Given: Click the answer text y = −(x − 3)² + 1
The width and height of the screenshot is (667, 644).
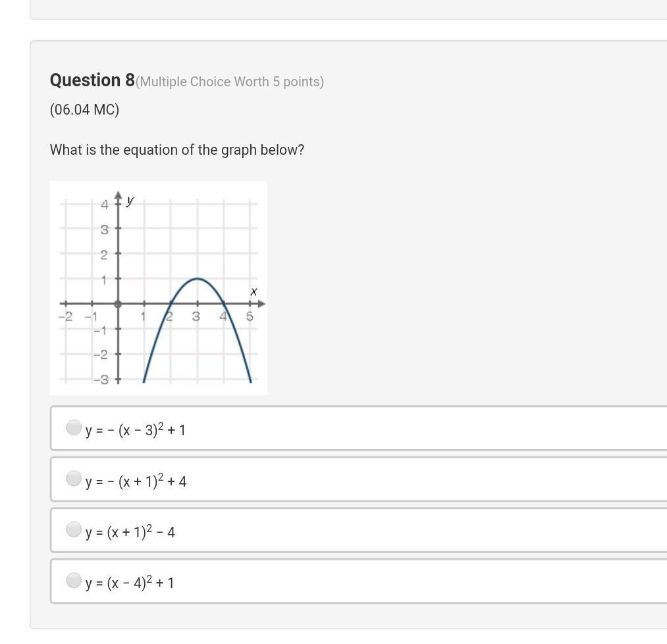Looking at the screenshot, I should click(136, 430).
